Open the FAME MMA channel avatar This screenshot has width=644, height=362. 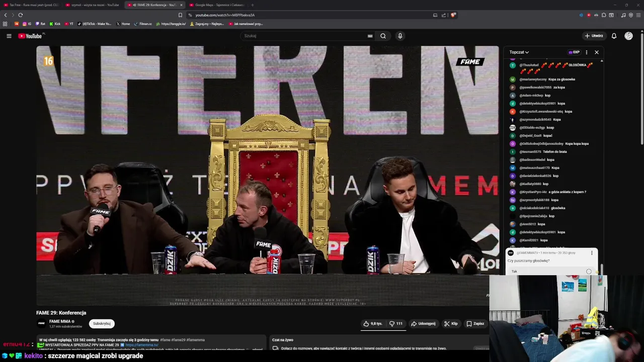click(41, 323)
